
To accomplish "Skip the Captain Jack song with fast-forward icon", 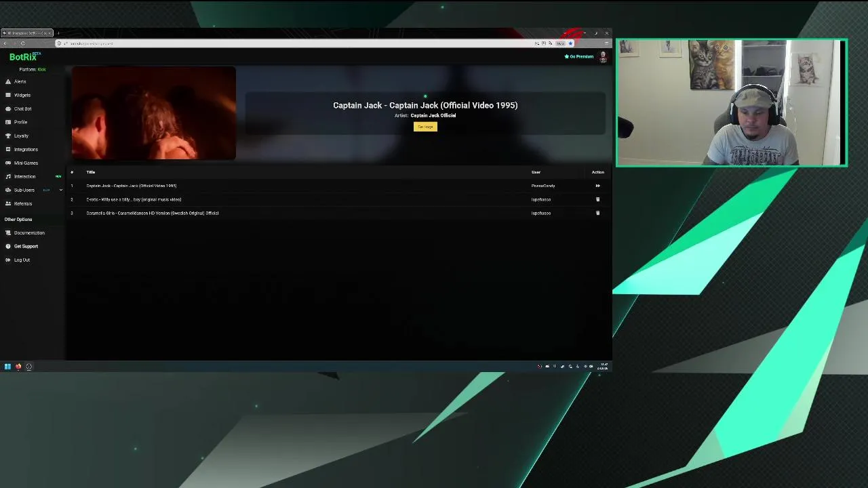I will click(597, 186).
